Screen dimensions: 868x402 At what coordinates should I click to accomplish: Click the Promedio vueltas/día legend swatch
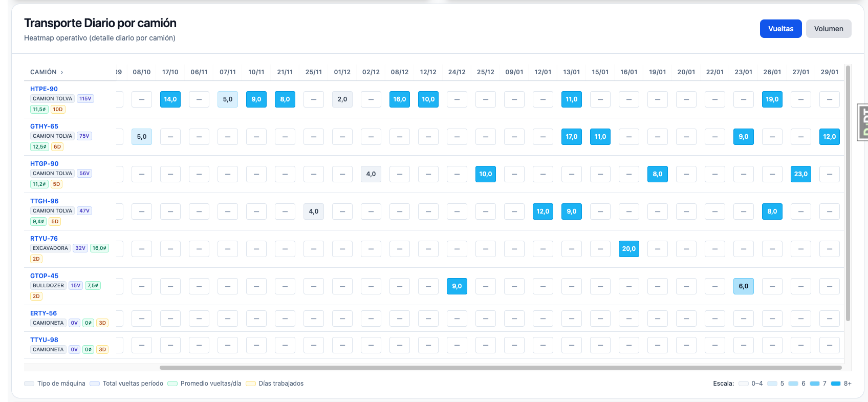[172, 384]
